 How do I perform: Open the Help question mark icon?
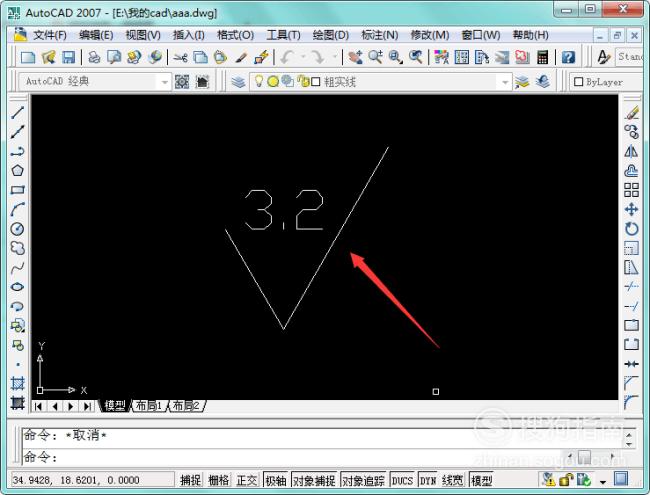click(568, 57)
